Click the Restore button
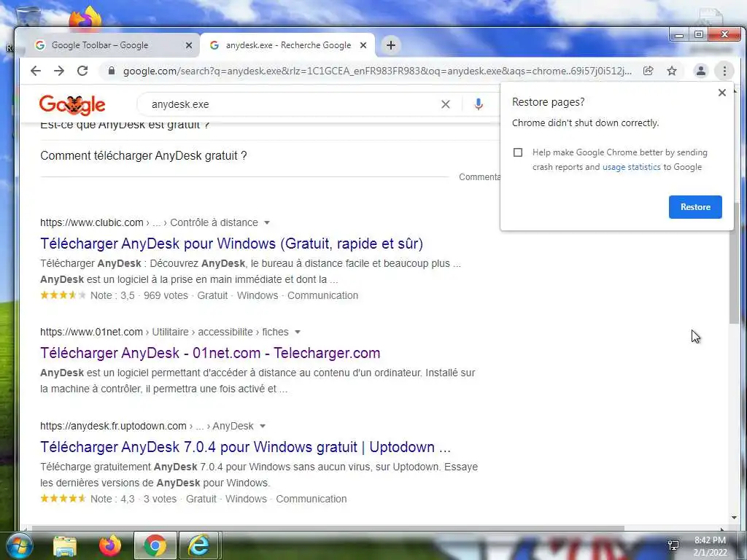Viewport: 747px width, 560px height. [x=695, y=207]
